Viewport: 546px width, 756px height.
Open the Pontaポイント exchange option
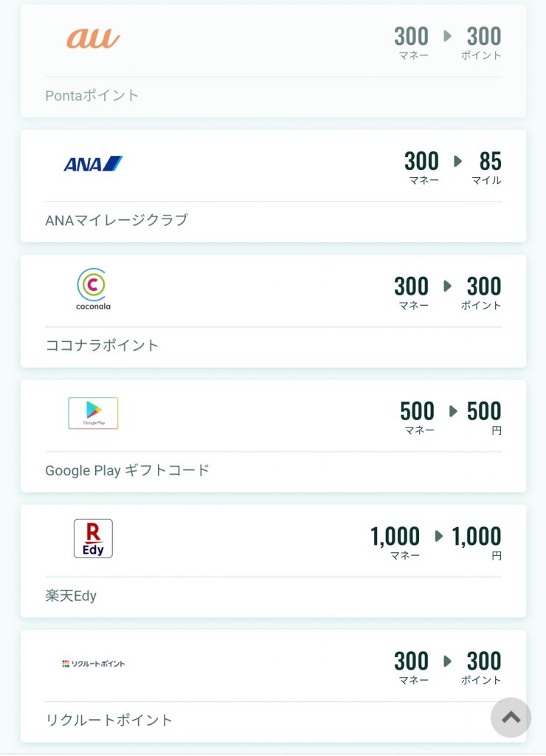(x=91, y=95)
